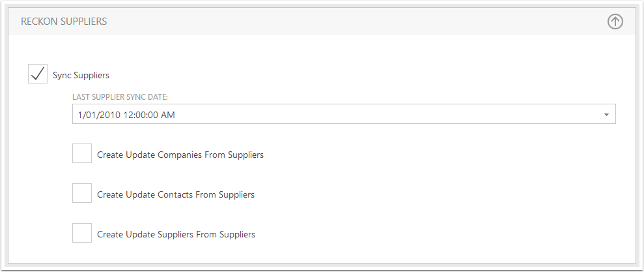The width and height of the screenshot is (644, 272).
Task: Check Create Update Suppliers From Suppliers option
Action: click(82, 232)
